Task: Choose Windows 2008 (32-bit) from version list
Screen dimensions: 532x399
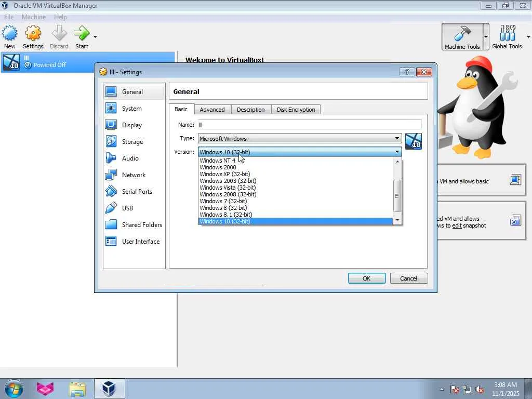Action: coord(295,194)
